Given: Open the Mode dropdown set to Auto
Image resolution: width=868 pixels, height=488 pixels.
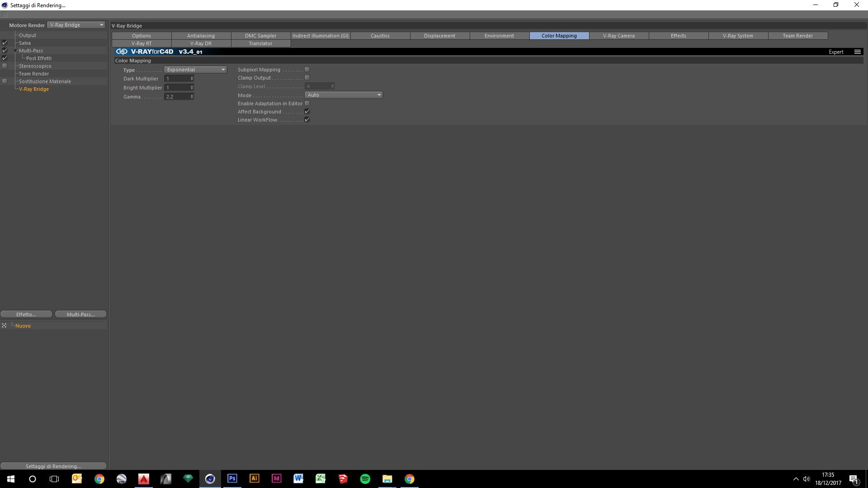Looking at the screenshot, I should (x=344, y=95).
